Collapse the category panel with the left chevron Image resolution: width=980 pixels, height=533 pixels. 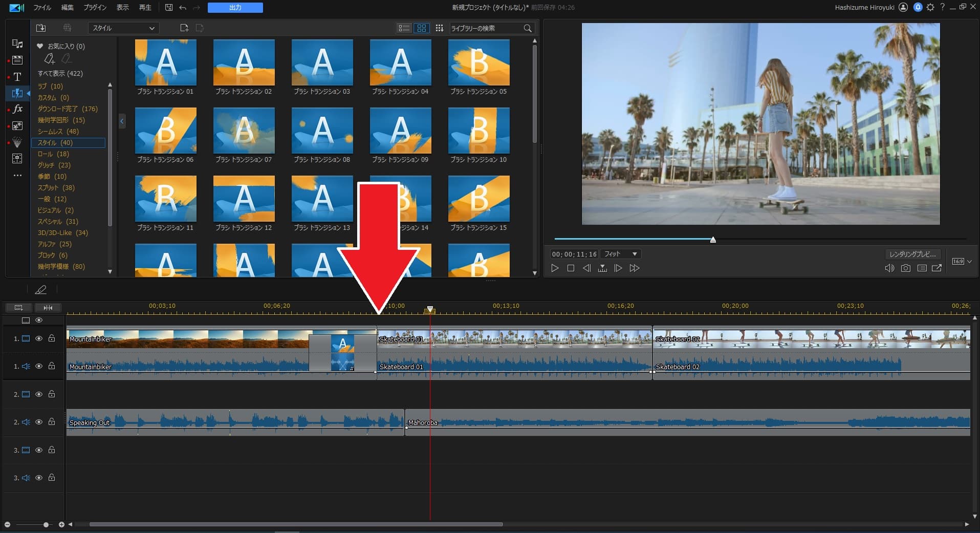click(x=122, y=121)
